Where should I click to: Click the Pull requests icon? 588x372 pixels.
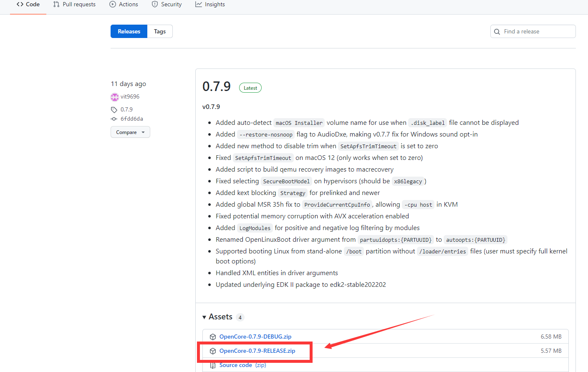tap(56, 4)
